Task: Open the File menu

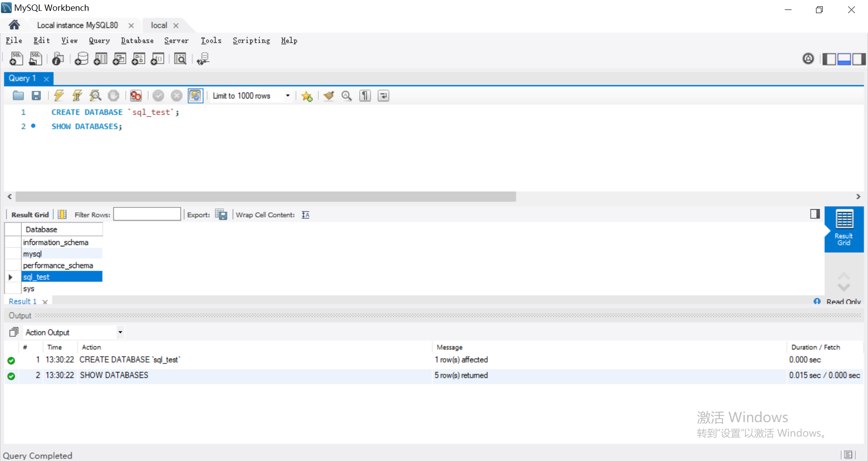Action: point(14,41)
